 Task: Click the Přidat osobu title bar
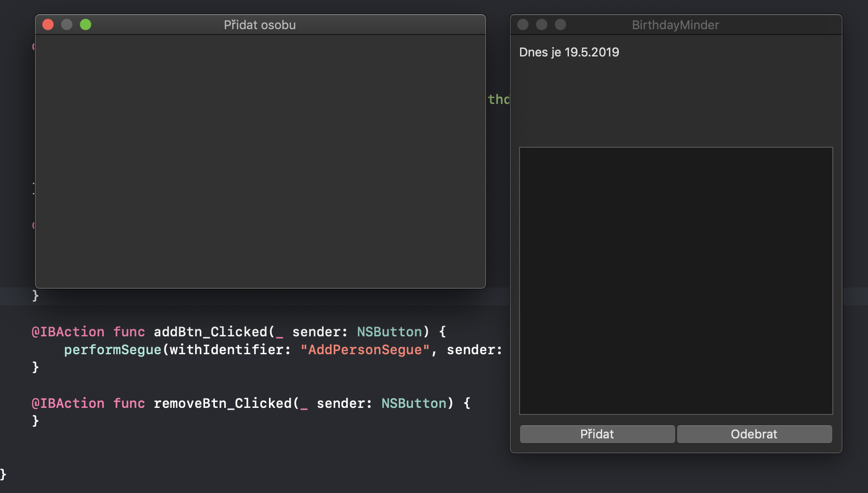[260, 24]
